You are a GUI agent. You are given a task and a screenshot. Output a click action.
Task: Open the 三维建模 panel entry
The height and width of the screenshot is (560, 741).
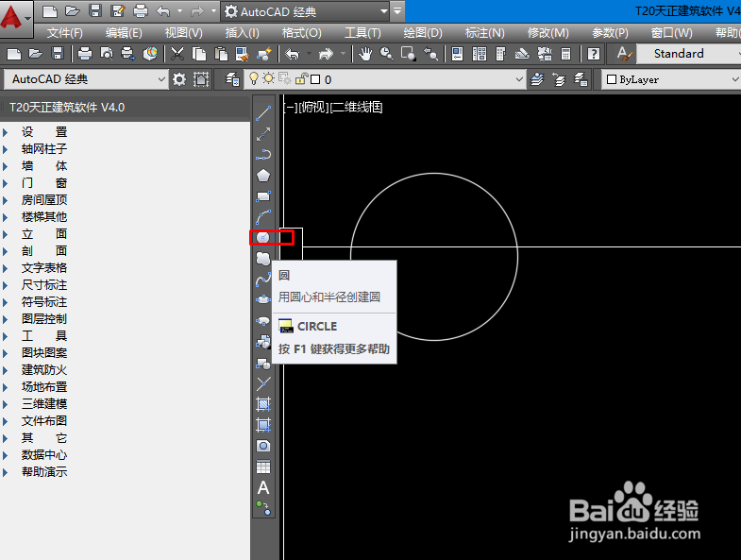(44, 404)
